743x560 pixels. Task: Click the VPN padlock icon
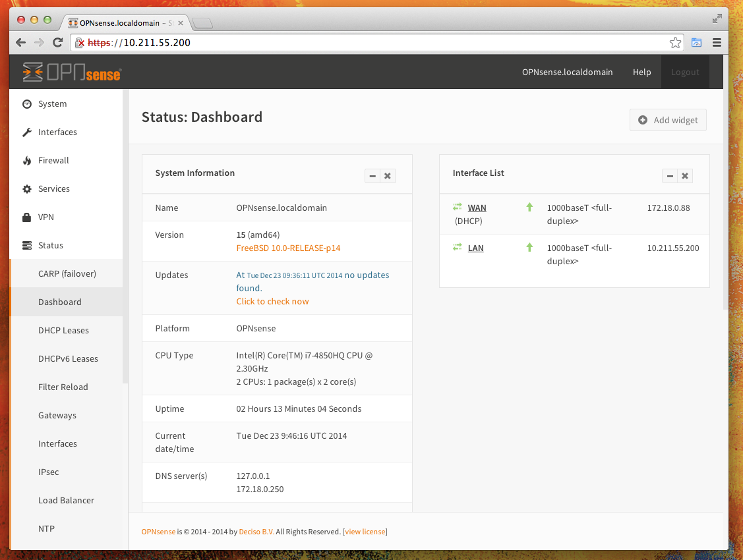[x=27, y=217]
